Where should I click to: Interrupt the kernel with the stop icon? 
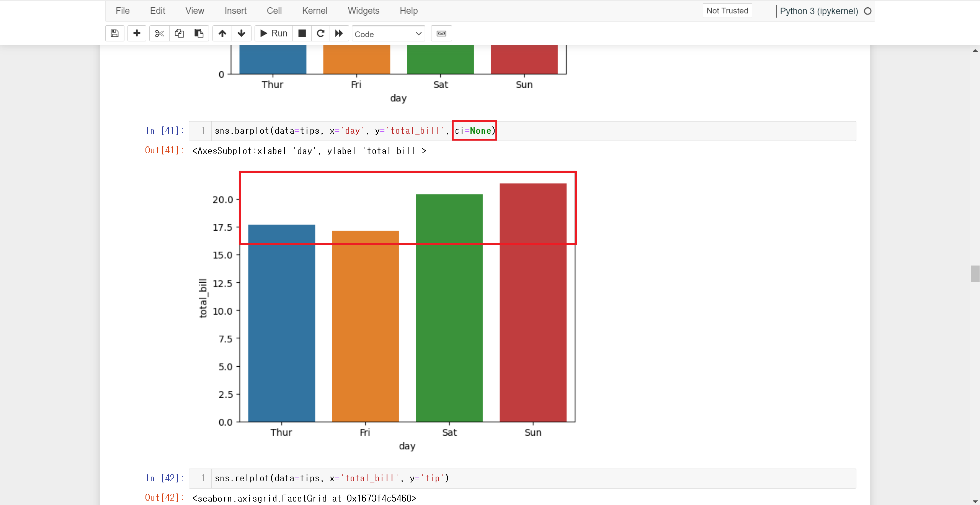tap(302, 33)
